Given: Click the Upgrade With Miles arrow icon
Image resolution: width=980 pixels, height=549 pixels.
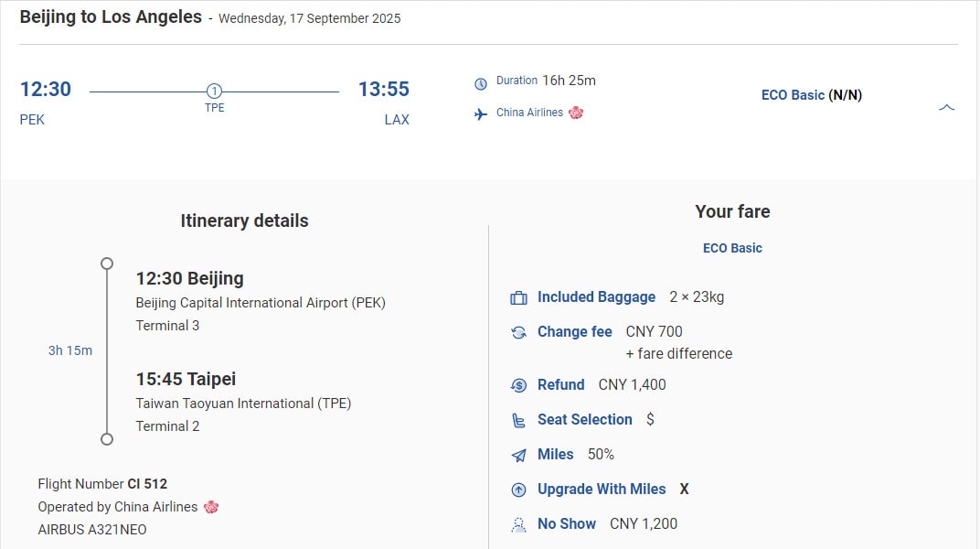Looking at the screenshot, I should tap(519, 490).
